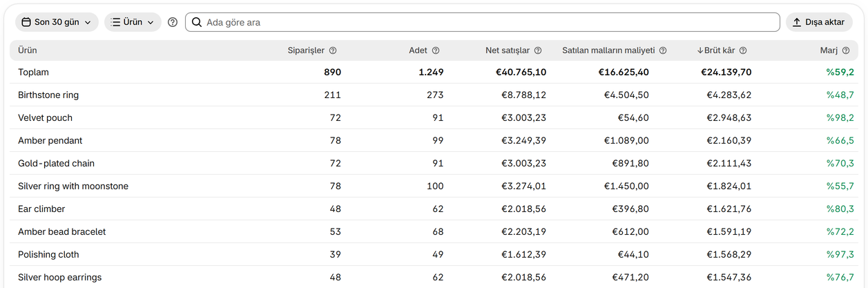Viewport: 868px width, 288px height.
Task: Select the Amber bead bracelet row
Action: pyautogui.click(x=434, y=231)
